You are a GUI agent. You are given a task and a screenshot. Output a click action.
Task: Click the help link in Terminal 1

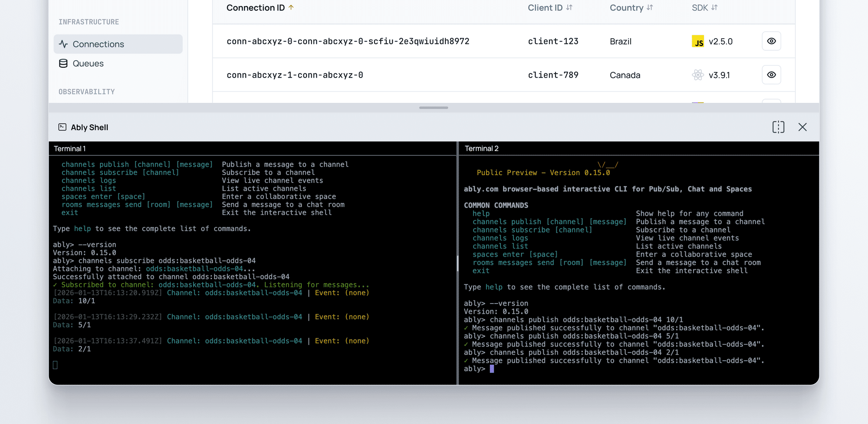(x=82, y=228)
